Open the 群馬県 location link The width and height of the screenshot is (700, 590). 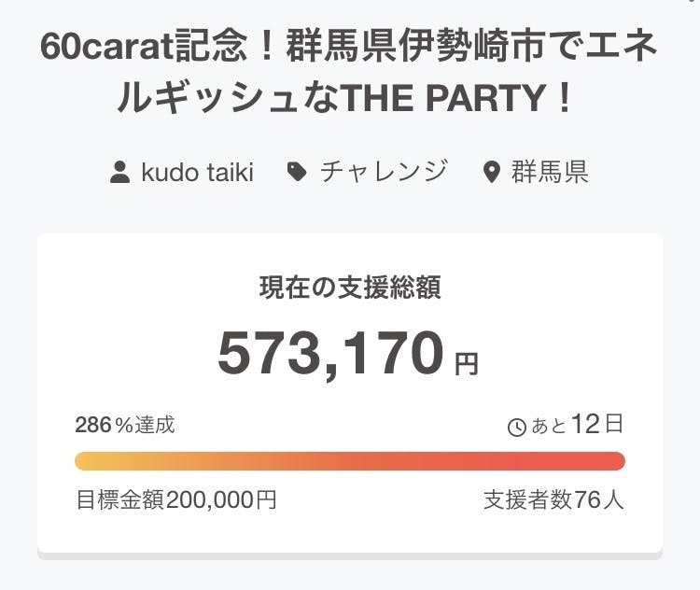[x=549, y=173]
